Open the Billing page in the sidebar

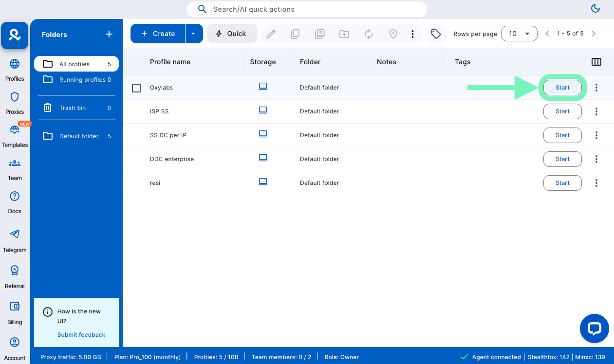point(15,312)
